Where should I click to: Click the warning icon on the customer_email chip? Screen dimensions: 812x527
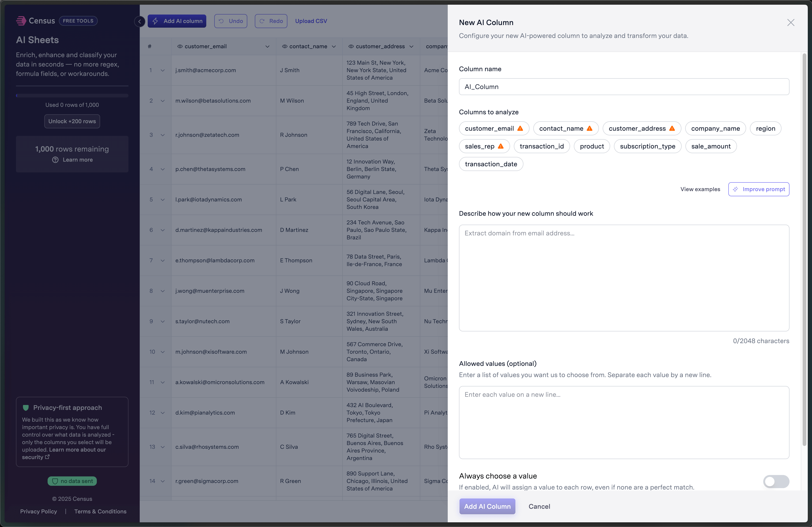(520, 129)
